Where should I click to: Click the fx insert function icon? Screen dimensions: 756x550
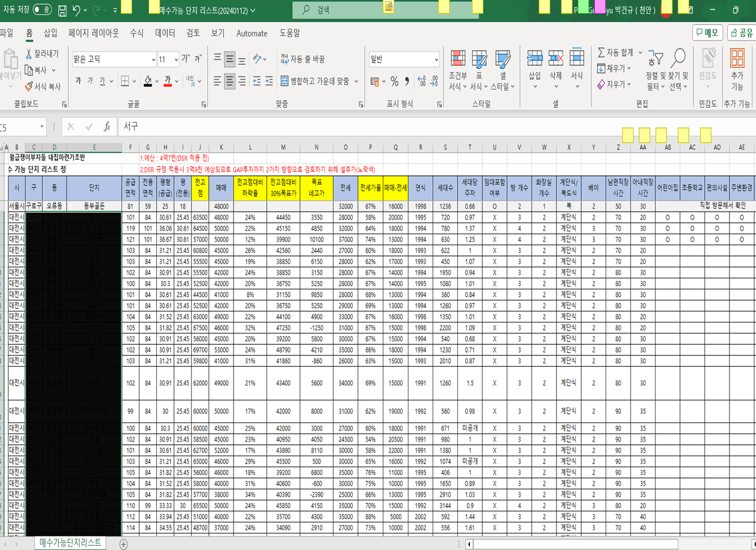pyautogui.click(x=107, y=127)
